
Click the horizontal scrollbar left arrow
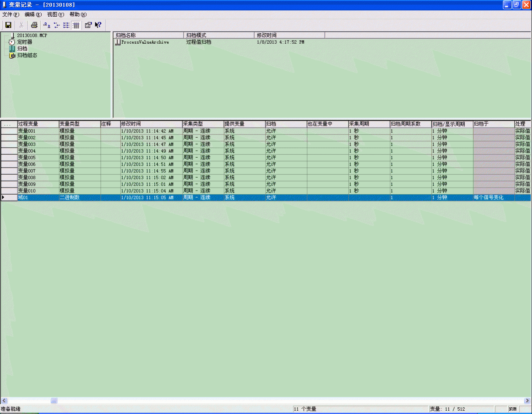coord(4,401)
